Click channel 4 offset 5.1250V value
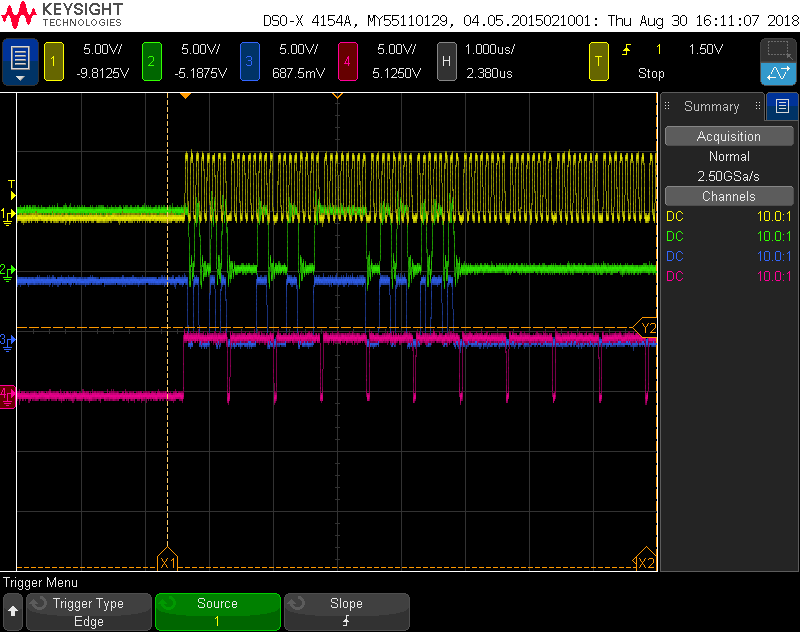The height and width of the screenshot is (632, 800). (396, 73)
